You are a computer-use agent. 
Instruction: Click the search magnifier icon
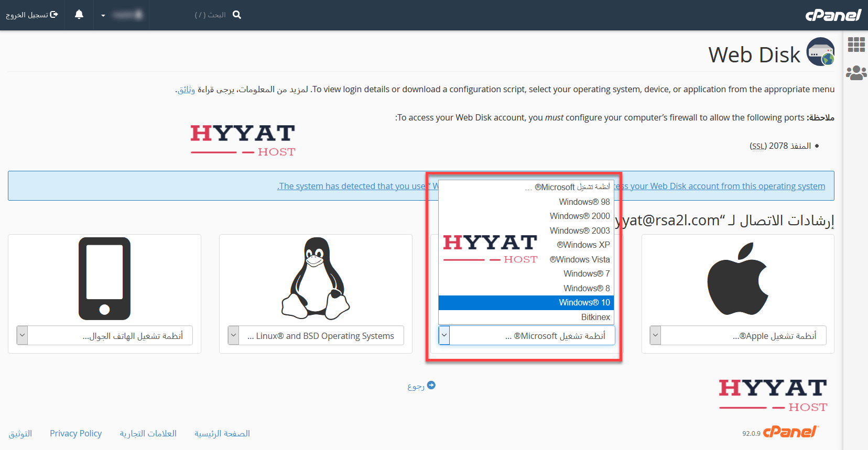tap(237, 15)
